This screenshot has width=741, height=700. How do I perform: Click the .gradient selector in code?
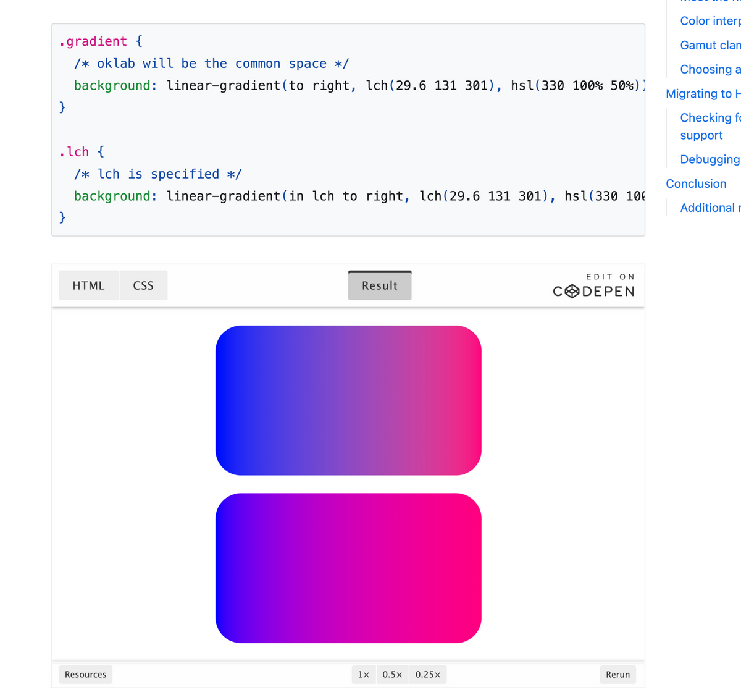pos(93,41)
